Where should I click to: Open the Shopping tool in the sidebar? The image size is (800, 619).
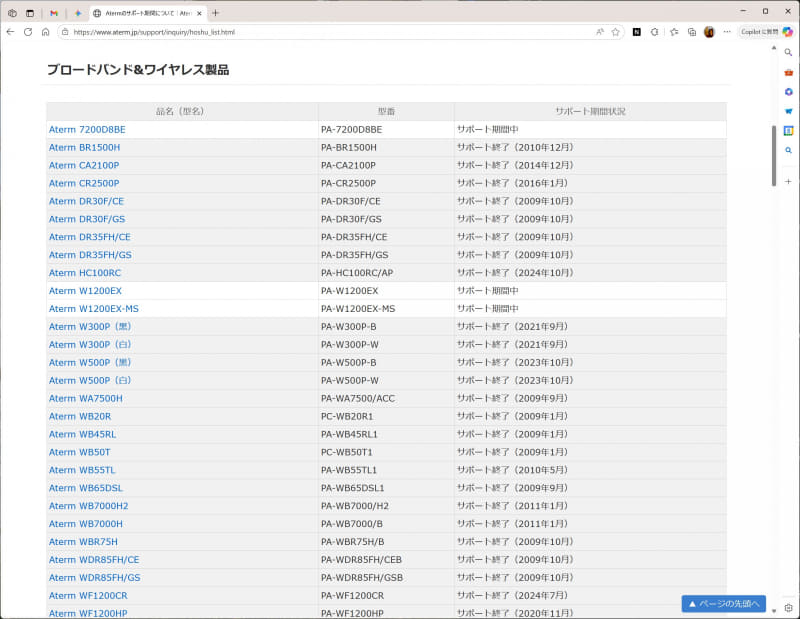coord(788,72)
